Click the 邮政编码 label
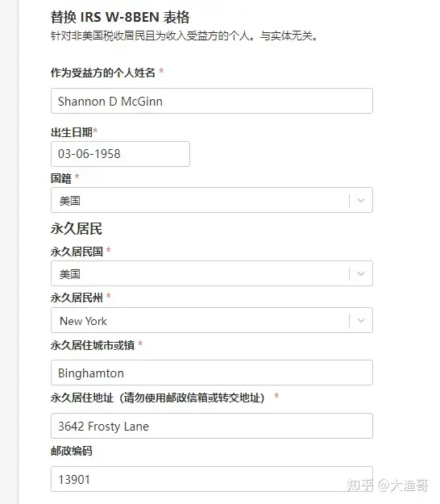Viewport: 440px width, 504px height. [x=71, y=451]
